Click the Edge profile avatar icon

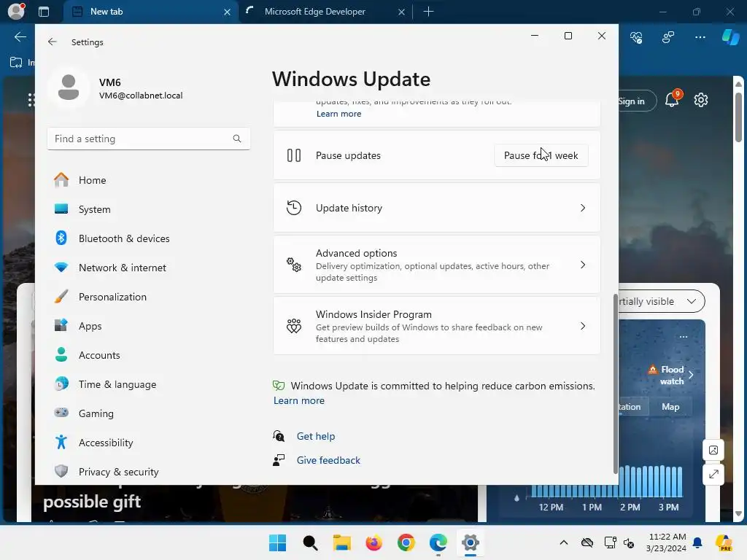16,12
